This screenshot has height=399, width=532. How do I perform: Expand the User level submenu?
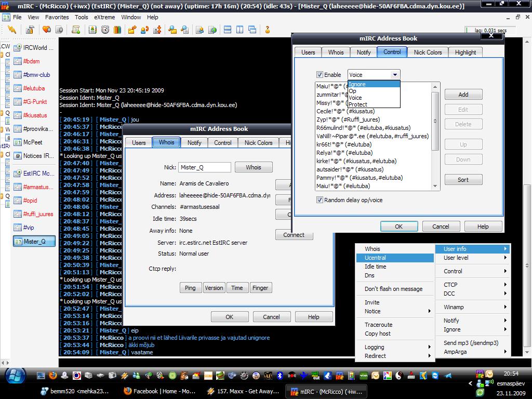click(x=472, y=258)
